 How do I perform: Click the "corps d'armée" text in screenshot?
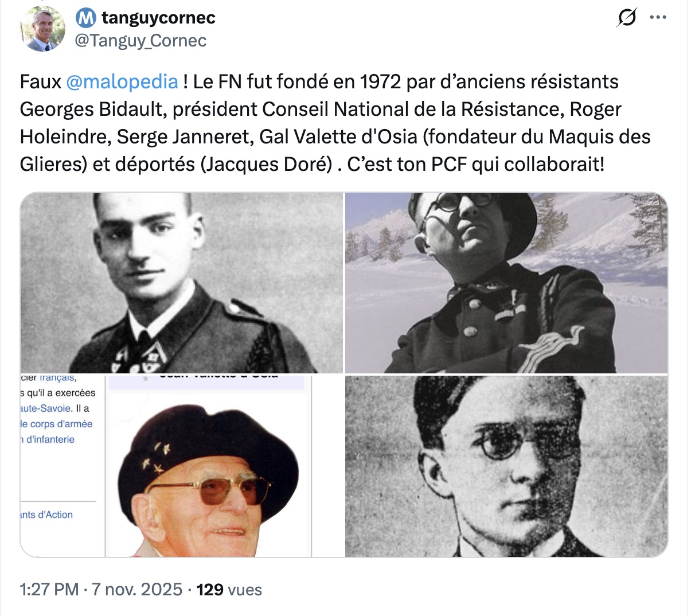pos(61,424)
